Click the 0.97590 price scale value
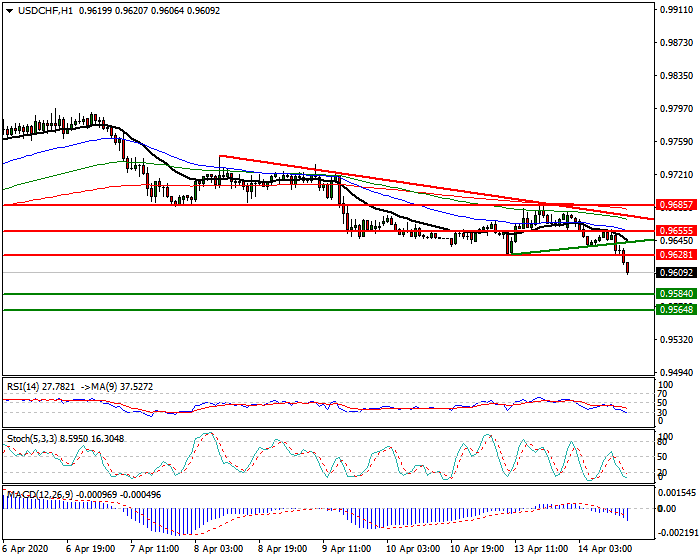 click(x=676, y=142)
